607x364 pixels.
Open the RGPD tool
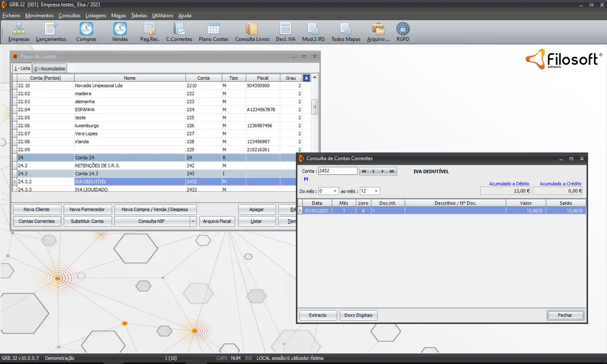[403, 32]
